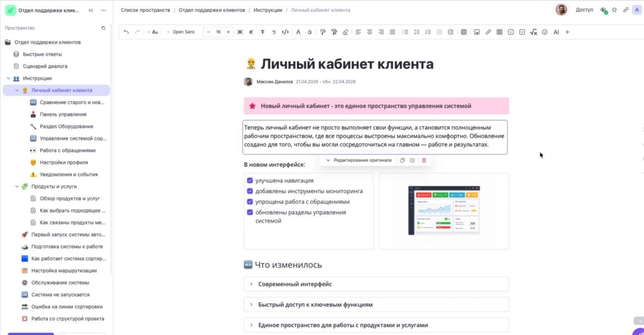Open 'Сценарий диалога' page

pos(45,66)
